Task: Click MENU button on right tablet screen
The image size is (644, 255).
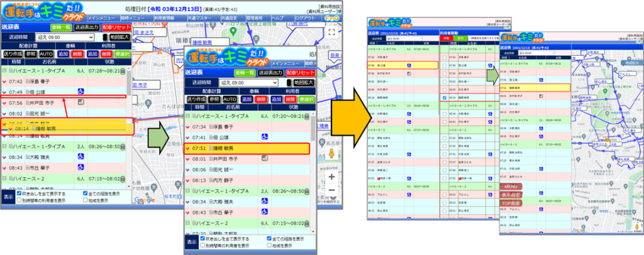Action: click(509, 187)
